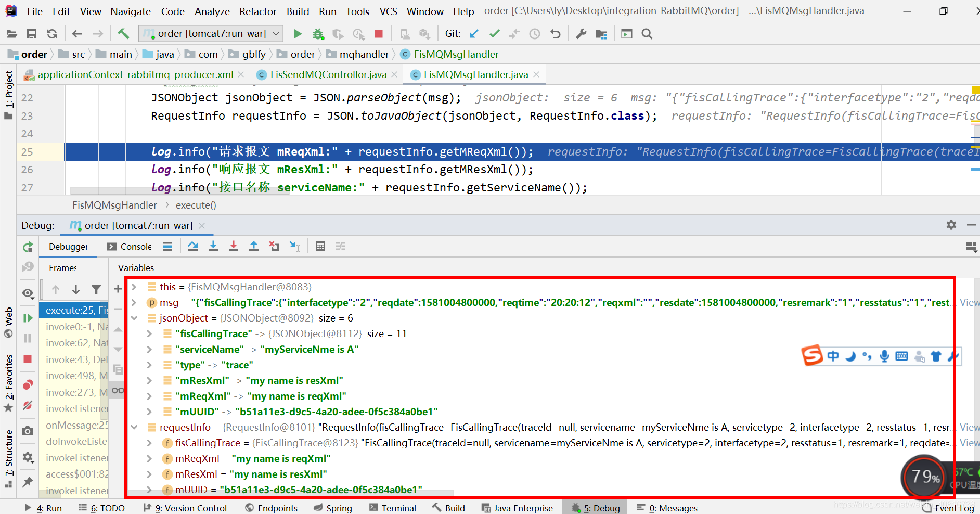980x514 pixels.
Task: Save all files with the floppy disk icon
Action: pos(32,34)
